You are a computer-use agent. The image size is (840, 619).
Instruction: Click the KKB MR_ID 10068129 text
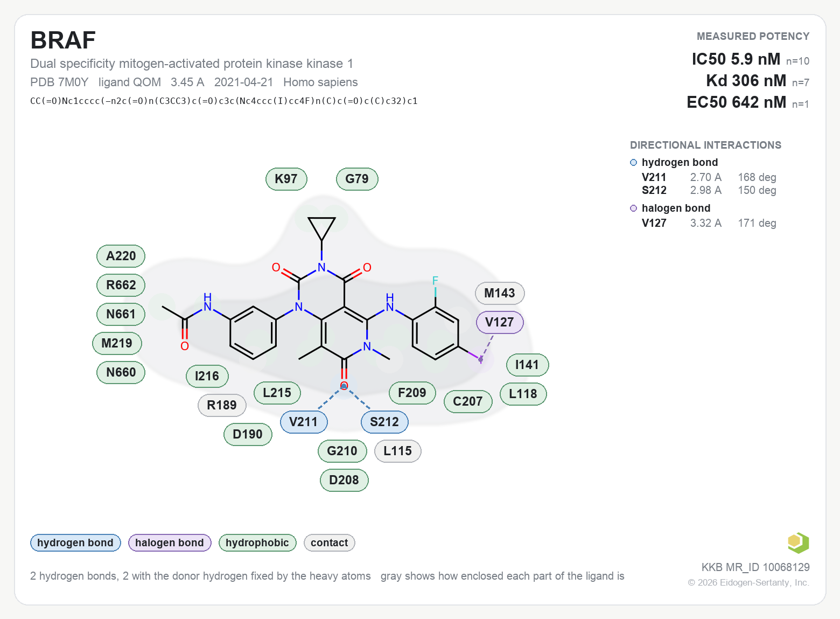(x=755, y=567)
